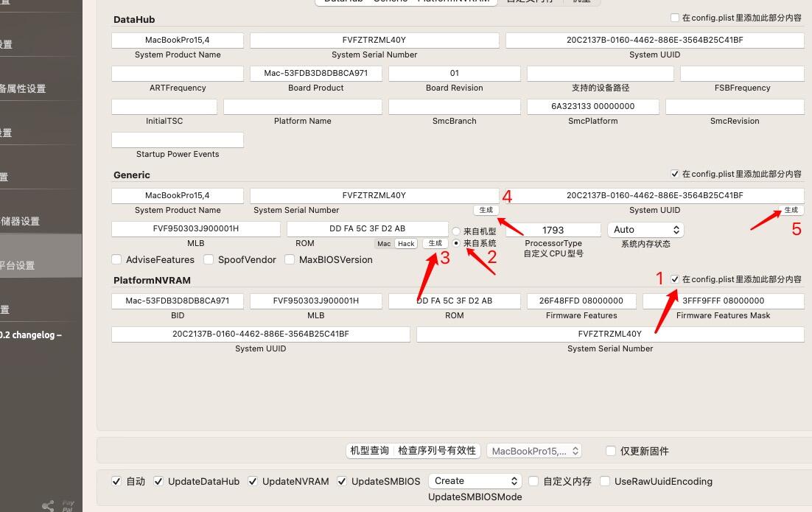Open the Auto 系统内存状态 dropdown
The image size is (812, 512).
645,230
